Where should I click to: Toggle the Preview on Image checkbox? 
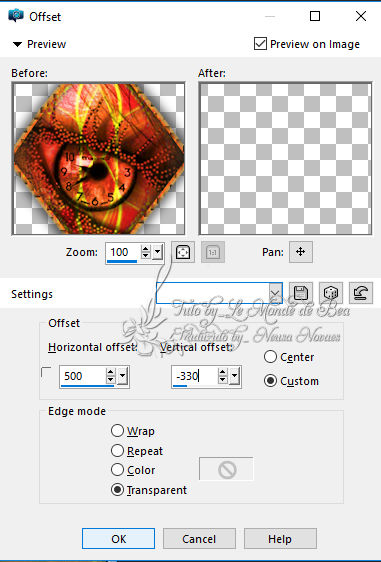pyautogui.click(x=260, y=44)
